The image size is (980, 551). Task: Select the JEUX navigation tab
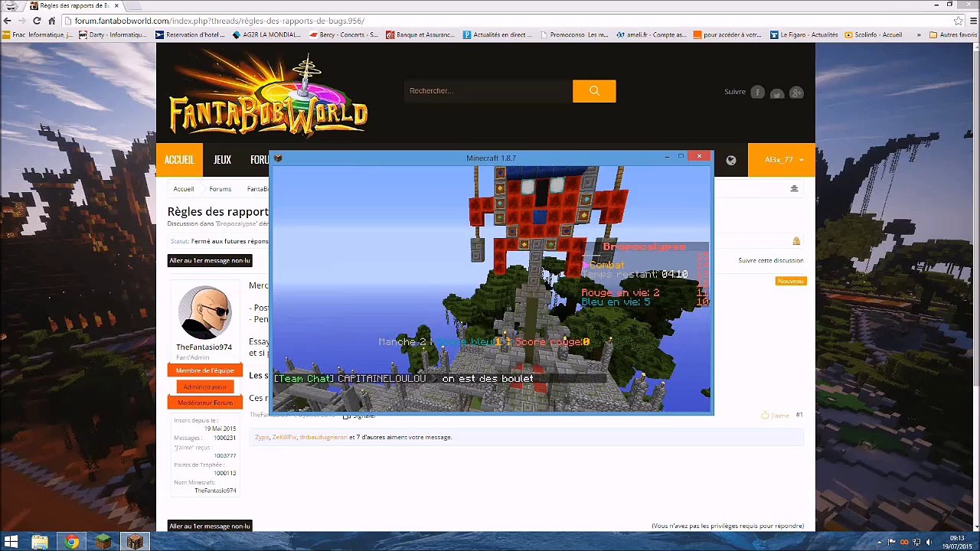point(222,160)
